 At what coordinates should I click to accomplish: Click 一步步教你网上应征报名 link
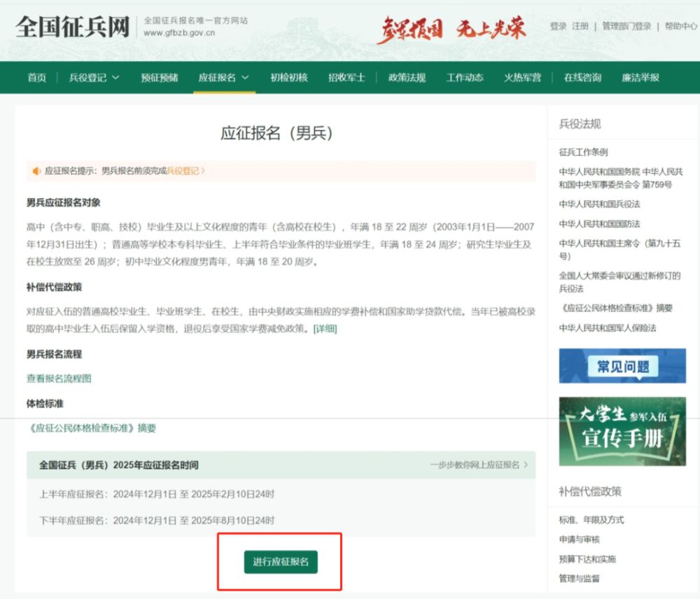click(479, 465)
